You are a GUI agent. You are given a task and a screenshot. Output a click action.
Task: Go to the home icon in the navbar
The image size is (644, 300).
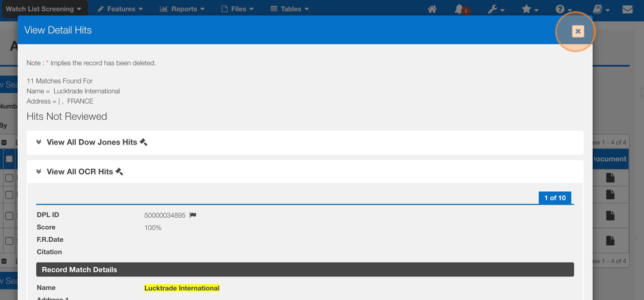coord(432,9)
